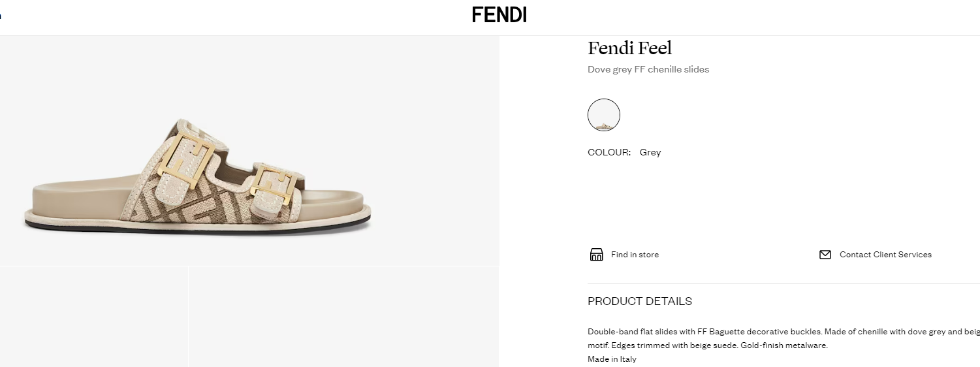Open the narrow gallery panel below the slide

[x=94, y=316]
